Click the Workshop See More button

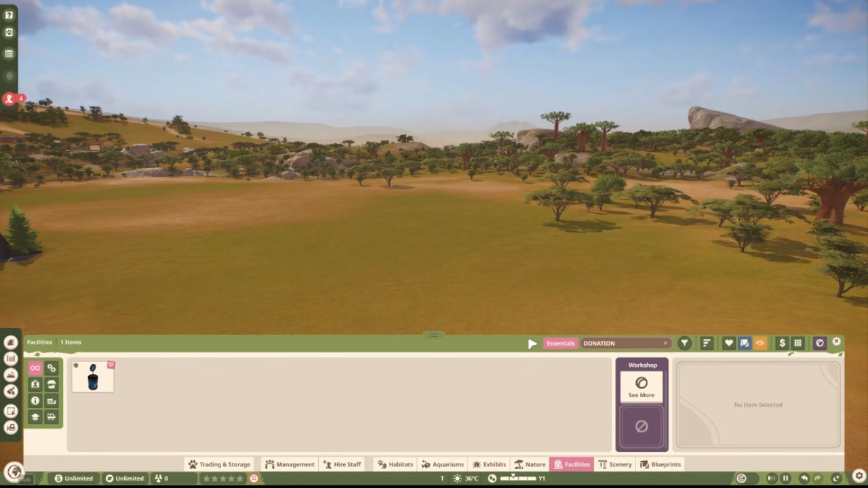point(642,387)
